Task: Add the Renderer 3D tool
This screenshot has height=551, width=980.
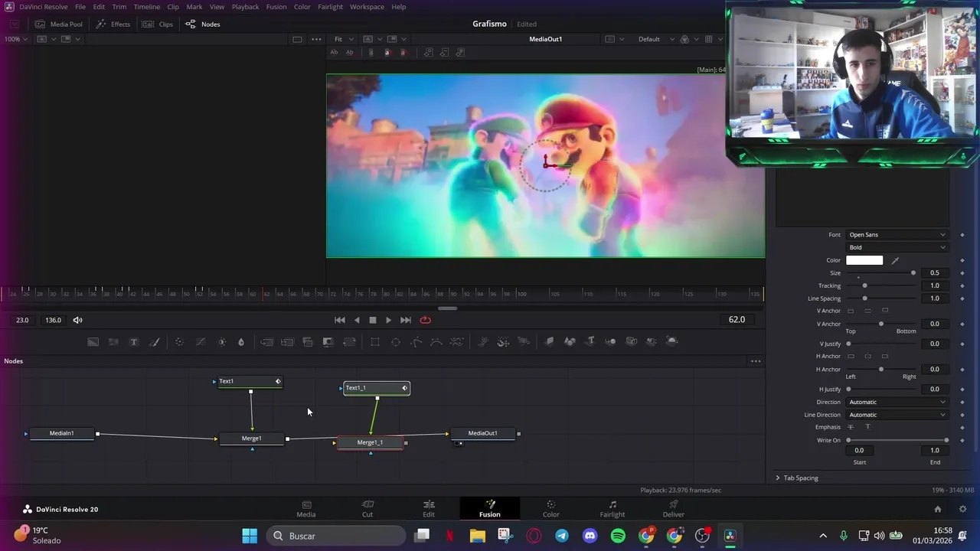Action: tap(672, 341)
